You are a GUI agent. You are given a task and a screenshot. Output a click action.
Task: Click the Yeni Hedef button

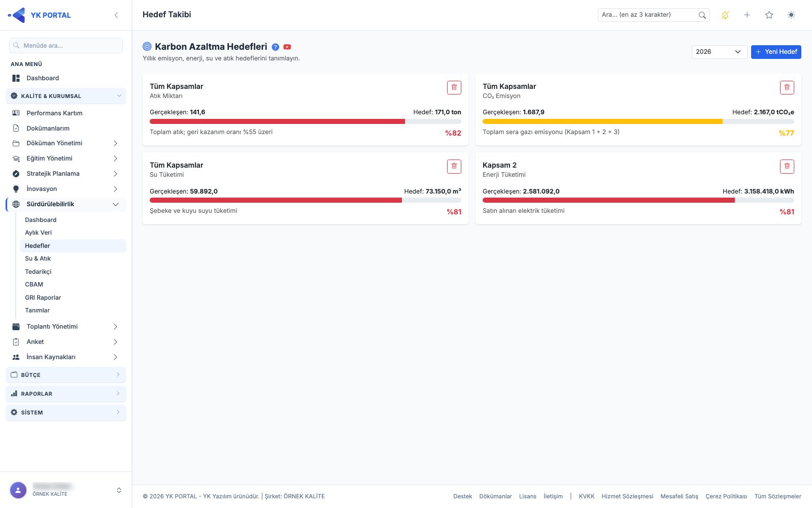pos(776,52)
